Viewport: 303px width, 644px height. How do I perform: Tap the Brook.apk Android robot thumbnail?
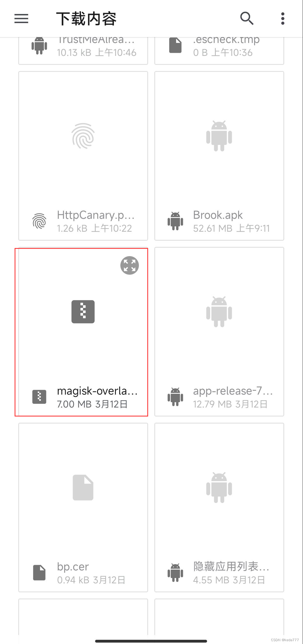219,136
